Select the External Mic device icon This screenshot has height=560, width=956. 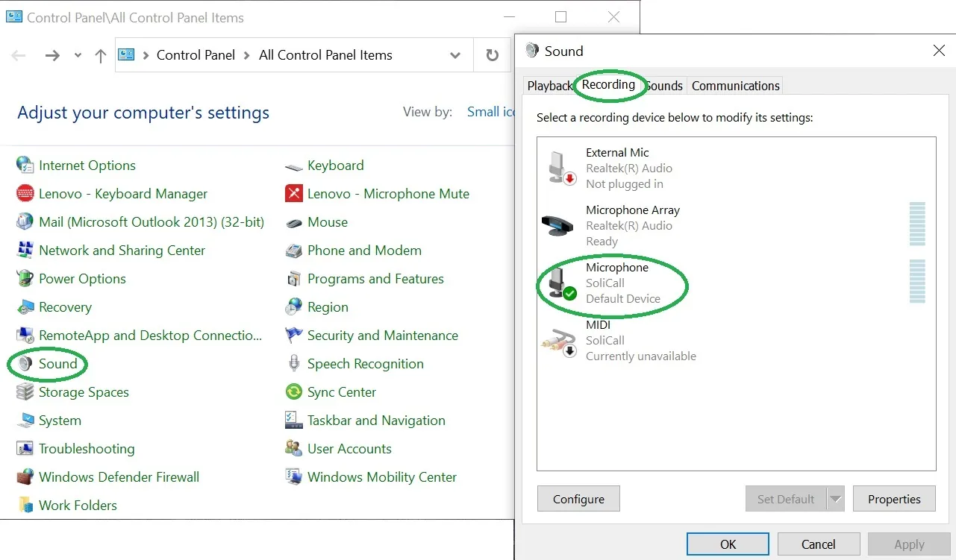[558, 168]
